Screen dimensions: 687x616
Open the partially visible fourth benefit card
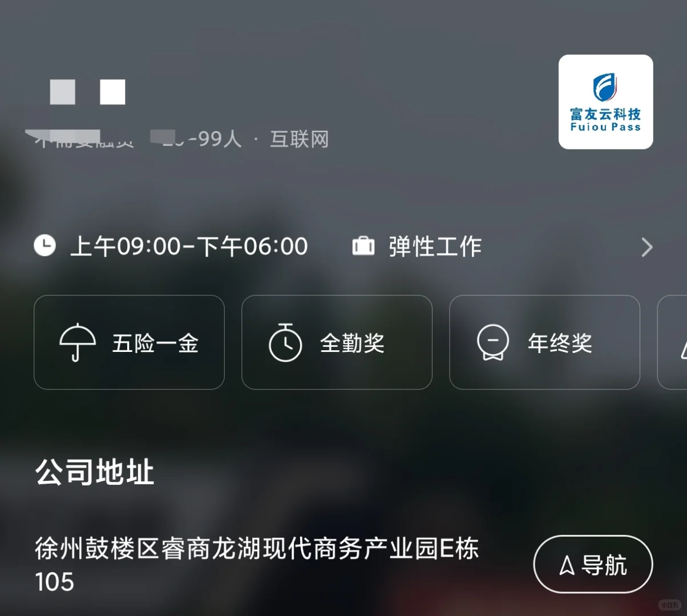672,342
